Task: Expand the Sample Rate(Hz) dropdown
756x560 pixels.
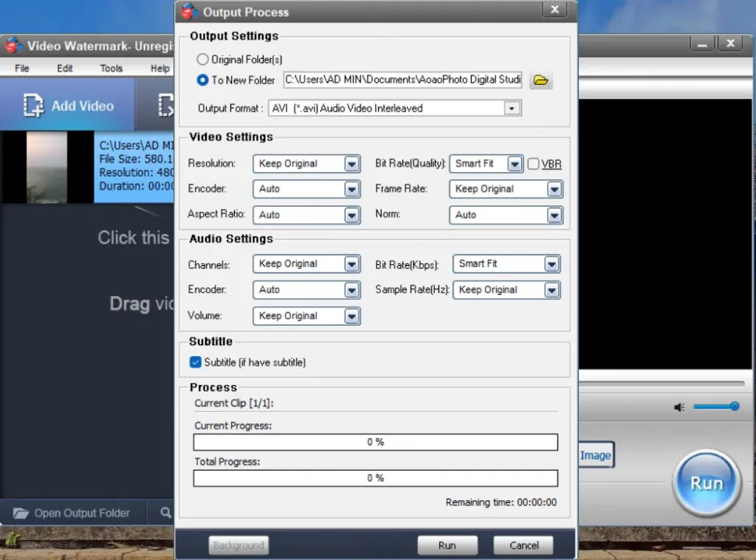Action: [x=551, y=290]
